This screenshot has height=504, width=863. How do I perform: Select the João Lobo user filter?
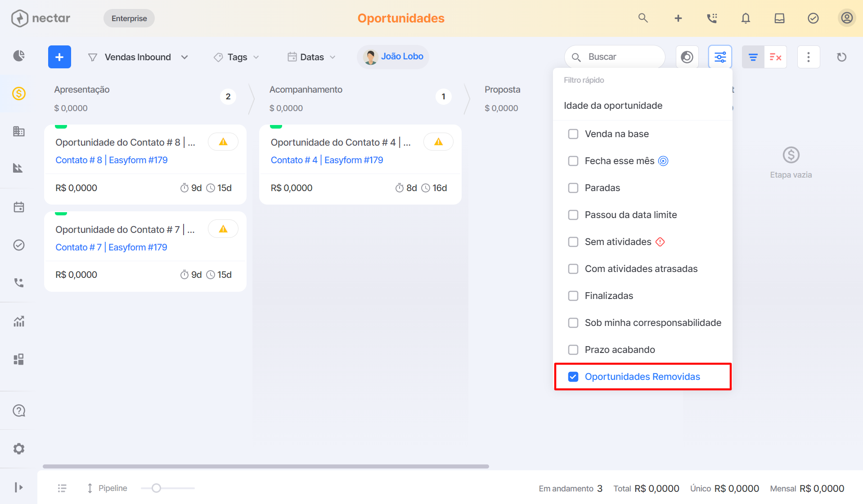(x=393, y=57)
